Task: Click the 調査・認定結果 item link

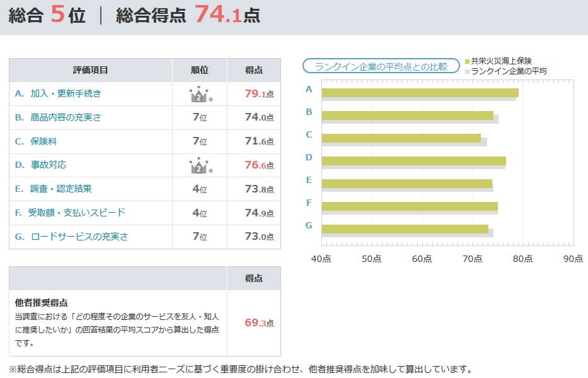Action: (61, 189)
